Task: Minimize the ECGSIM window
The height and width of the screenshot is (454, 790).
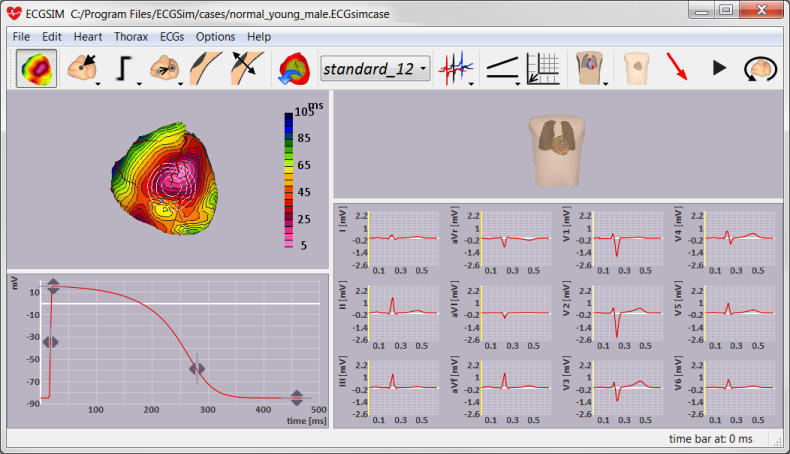Action: (x=701, y=10)
